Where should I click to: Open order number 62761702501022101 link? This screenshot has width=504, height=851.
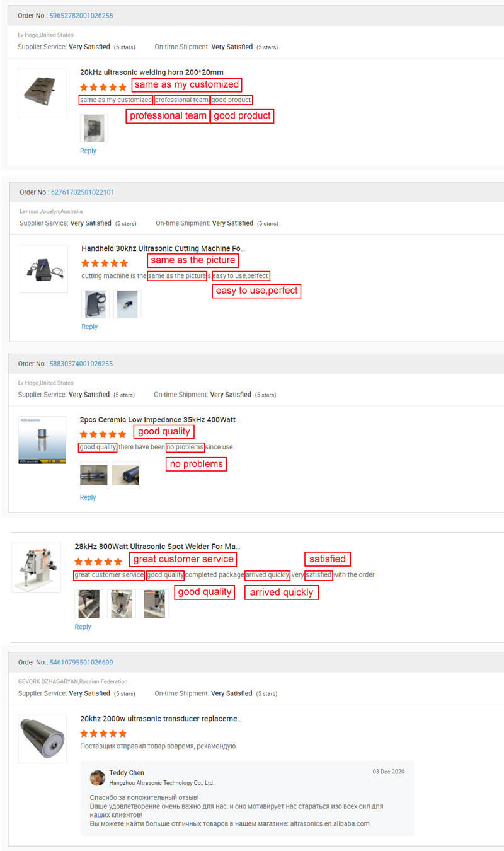click(x=83, y=192)
